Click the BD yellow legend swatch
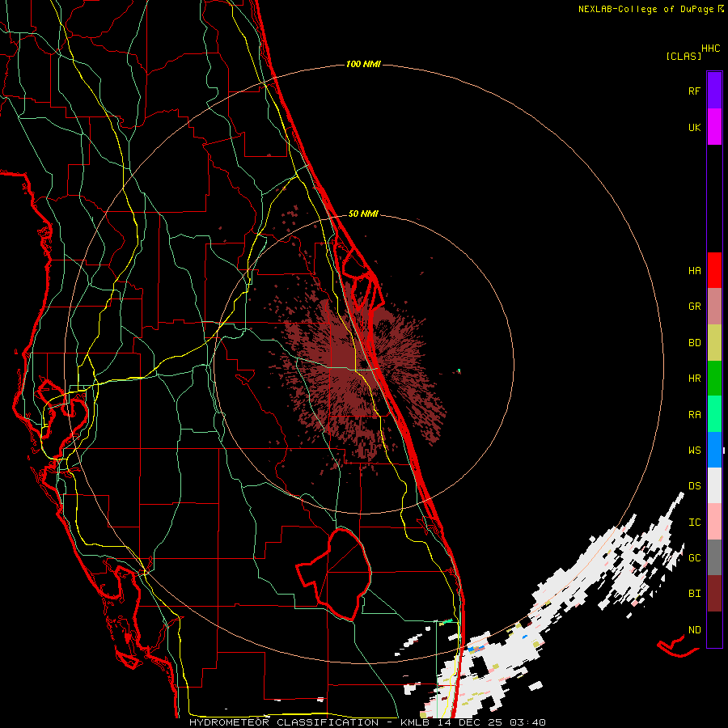Image resolution: width=728 pixels, height=728 pixels. [714, 343]
